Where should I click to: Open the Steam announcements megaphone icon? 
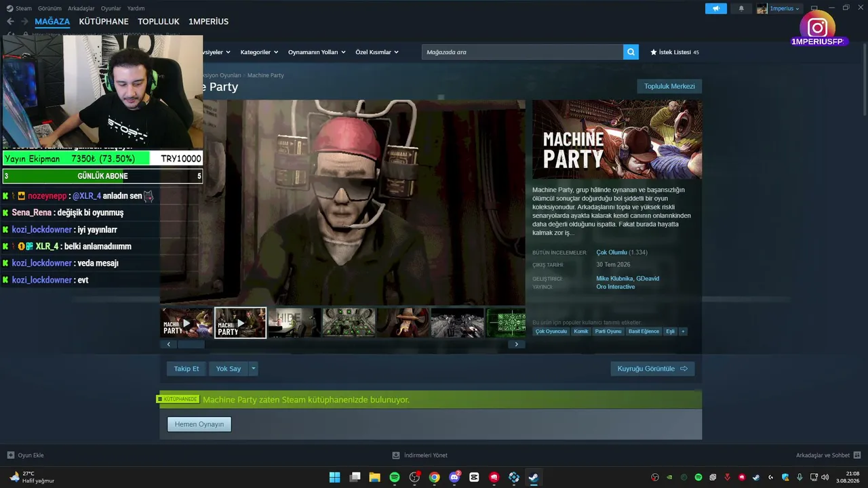pos(715,8)
